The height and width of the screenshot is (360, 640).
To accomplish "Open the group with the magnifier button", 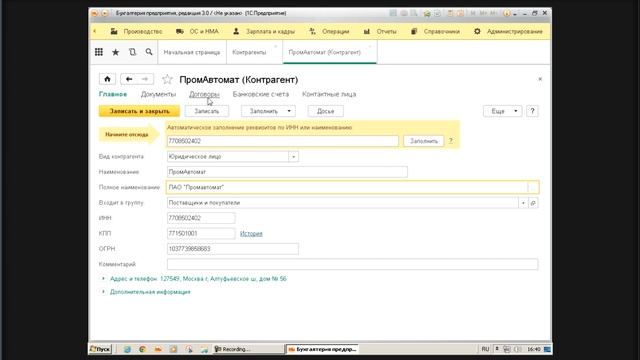I will pyautogui.click(x=533, y=203).
